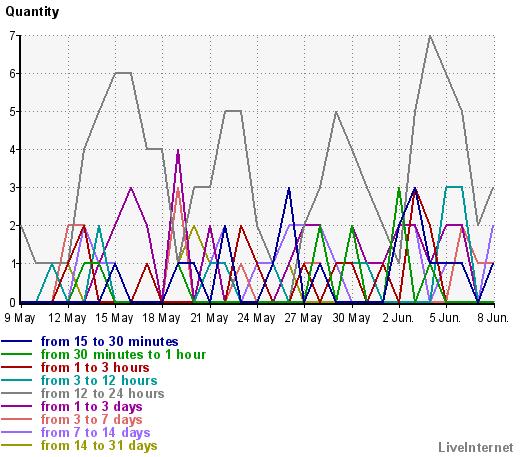The height and width of the screenshot is (457, 520).
Task: Click the 'from 1 to 3 days' legend label
Action: pos(92,406)
